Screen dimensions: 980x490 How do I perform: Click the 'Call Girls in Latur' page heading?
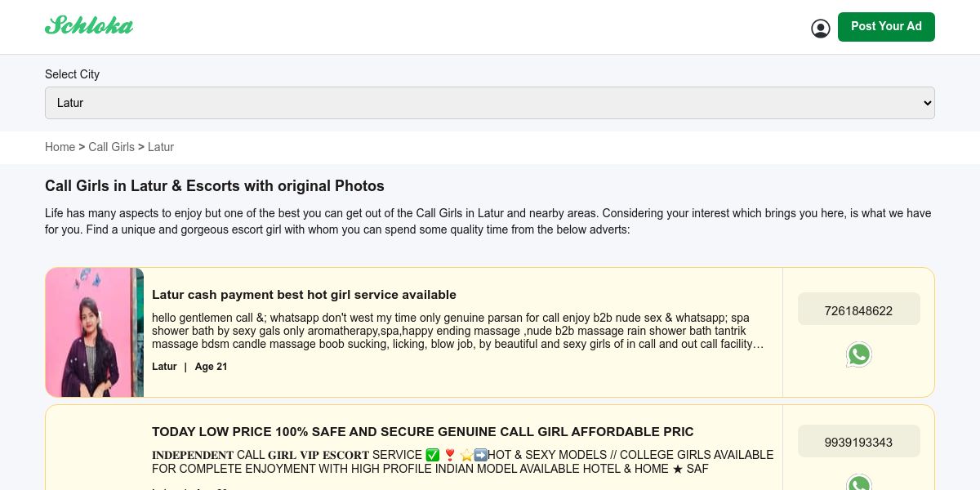[215, 186]
